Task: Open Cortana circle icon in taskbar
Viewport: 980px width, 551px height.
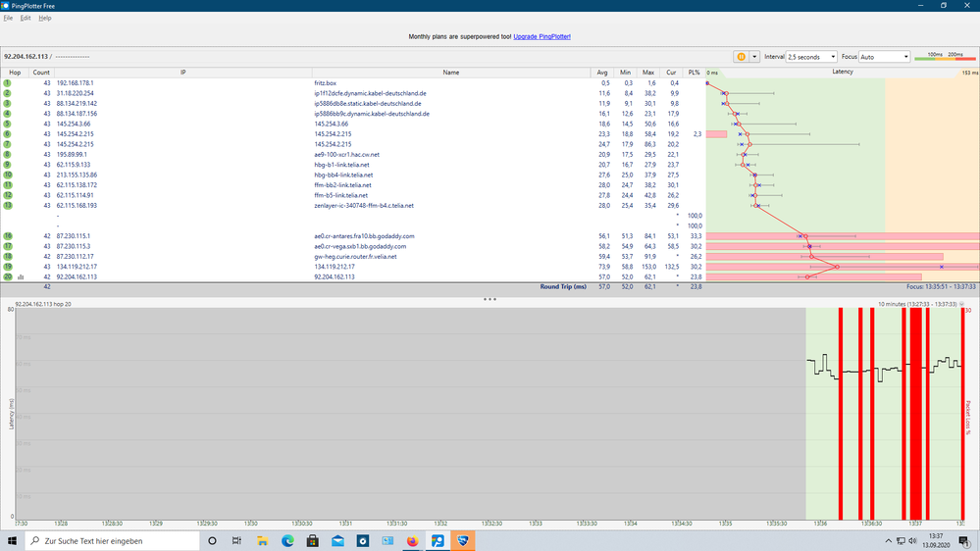Action: point(212,541)
